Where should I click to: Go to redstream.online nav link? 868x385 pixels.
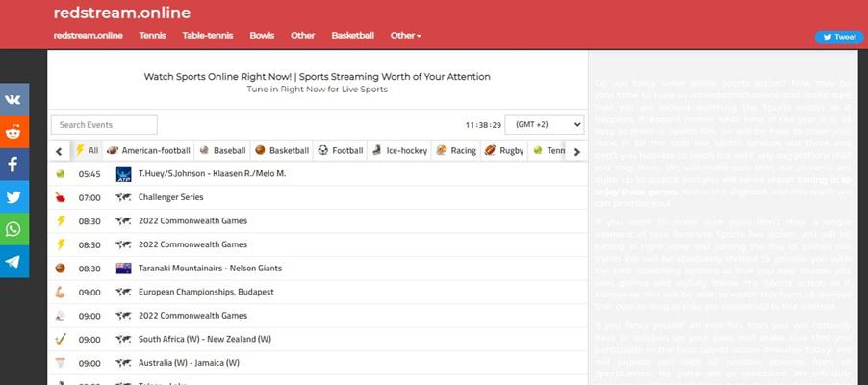click(88, 35)
